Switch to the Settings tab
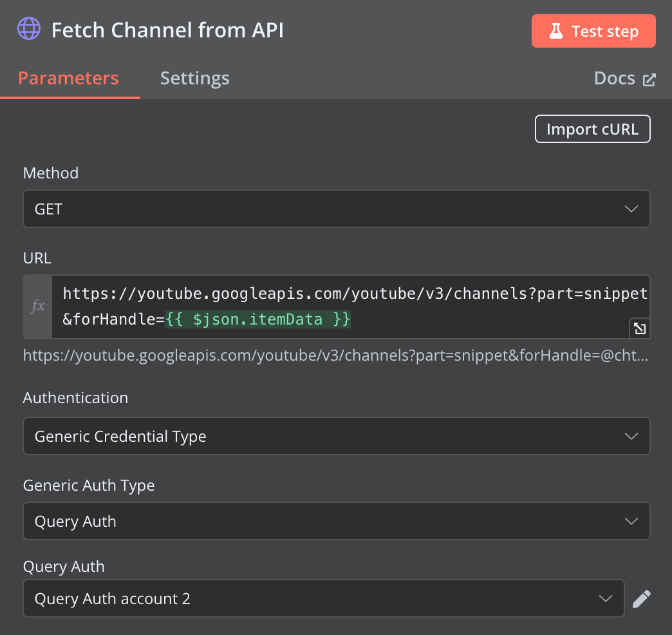This screenshot has width=672, height=635. [x=194, y=79]
